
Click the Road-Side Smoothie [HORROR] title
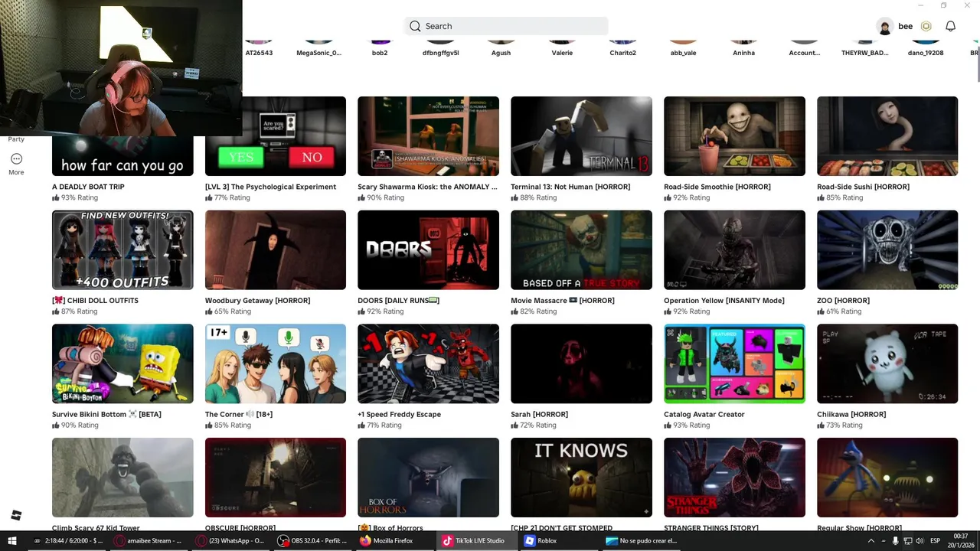[x=717, y=187]
